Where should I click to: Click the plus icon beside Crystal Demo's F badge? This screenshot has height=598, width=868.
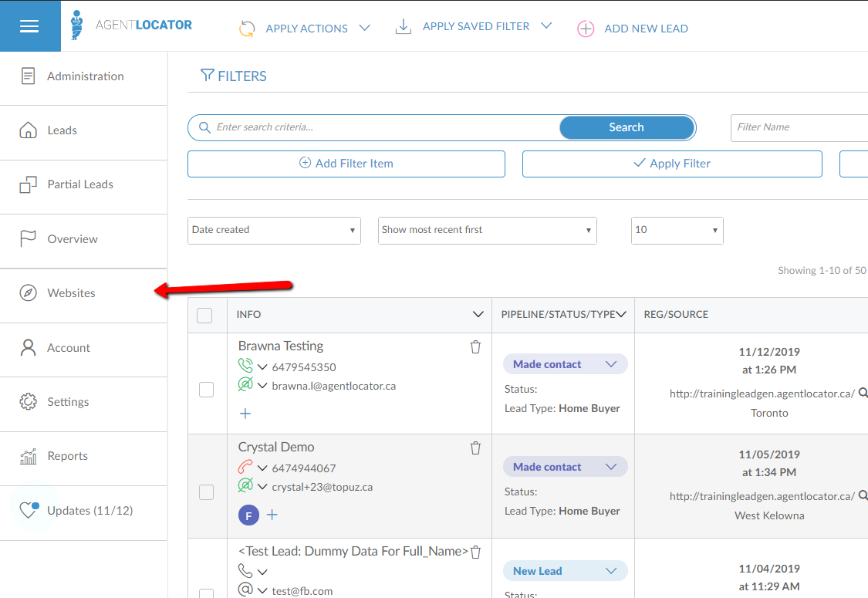coord(272,515)
